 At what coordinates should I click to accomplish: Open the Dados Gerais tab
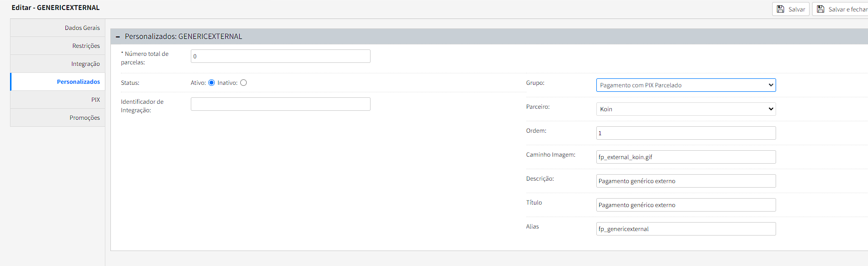pyautogui.click(x=82, y=28)
